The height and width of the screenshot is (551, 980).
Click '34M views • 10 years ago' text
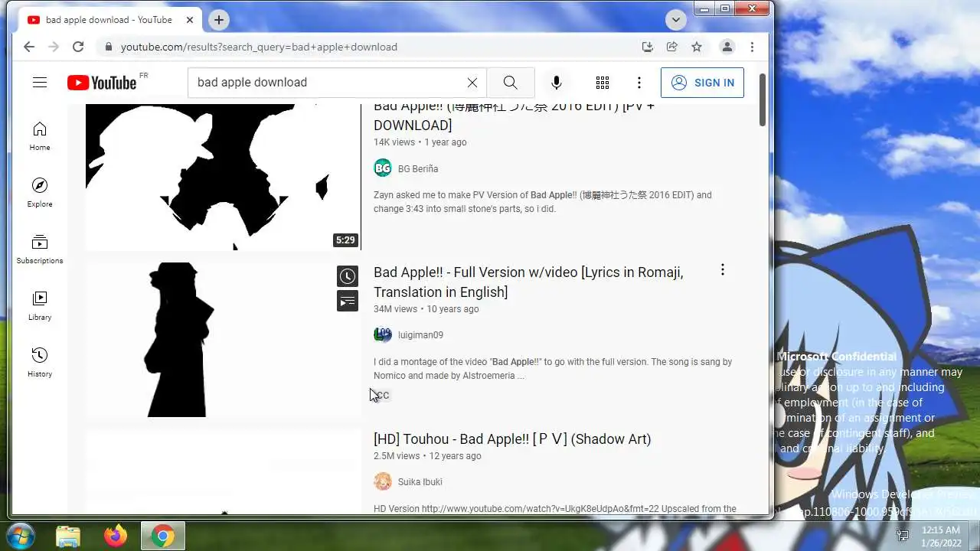coord(426,309)
